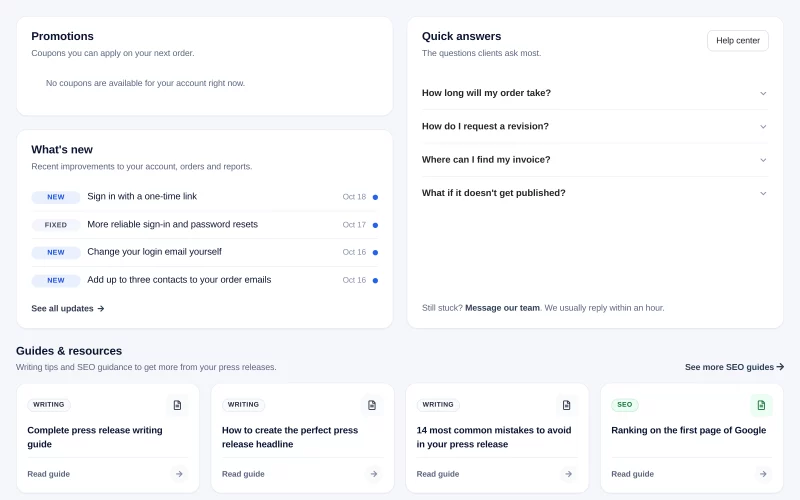Click arrow on Ranking on first page of Google card

(763, 474)
